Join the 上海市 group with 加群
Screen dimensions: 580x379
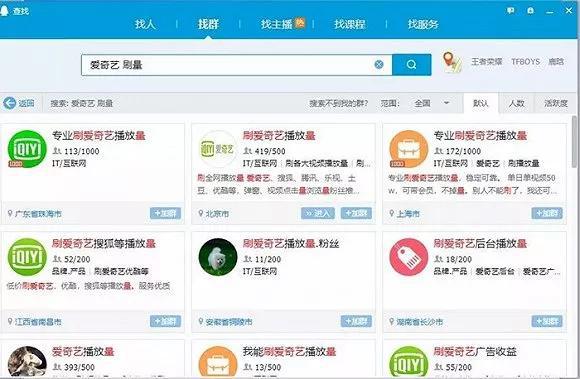(x=547, y=213)
